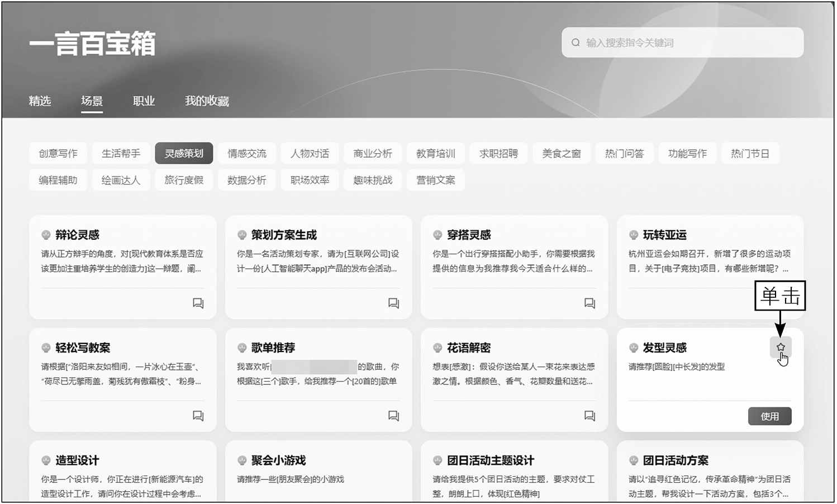Click the 一言百宝箱 page title
837x504 pixels.
click(x=92, y=44)
